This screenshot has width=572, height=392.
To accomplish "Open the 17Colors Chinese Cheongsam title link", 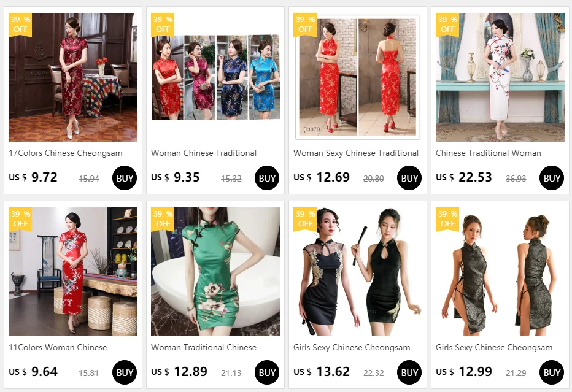I will tap(66, 153).
